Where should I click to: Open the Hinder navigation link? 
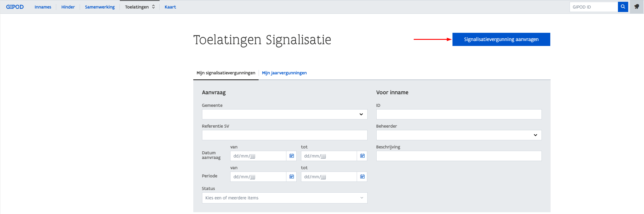(x=68, y=7)
